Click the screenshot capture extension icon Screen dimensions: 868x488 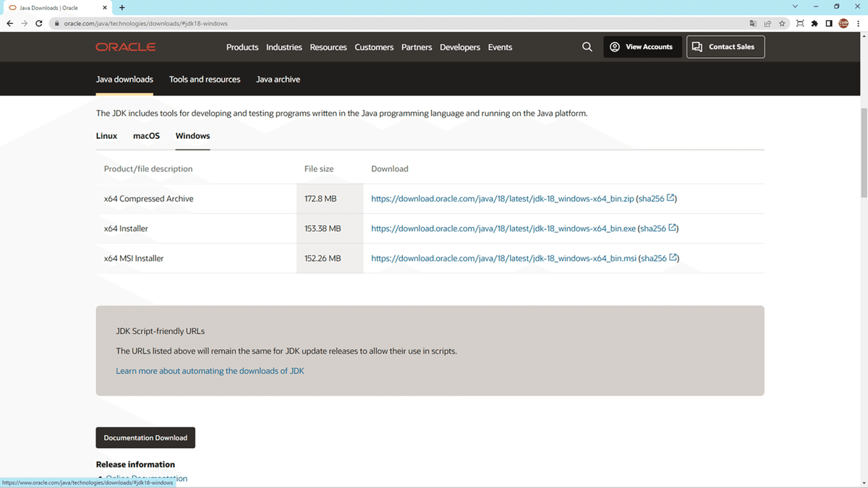pos(800,23)
